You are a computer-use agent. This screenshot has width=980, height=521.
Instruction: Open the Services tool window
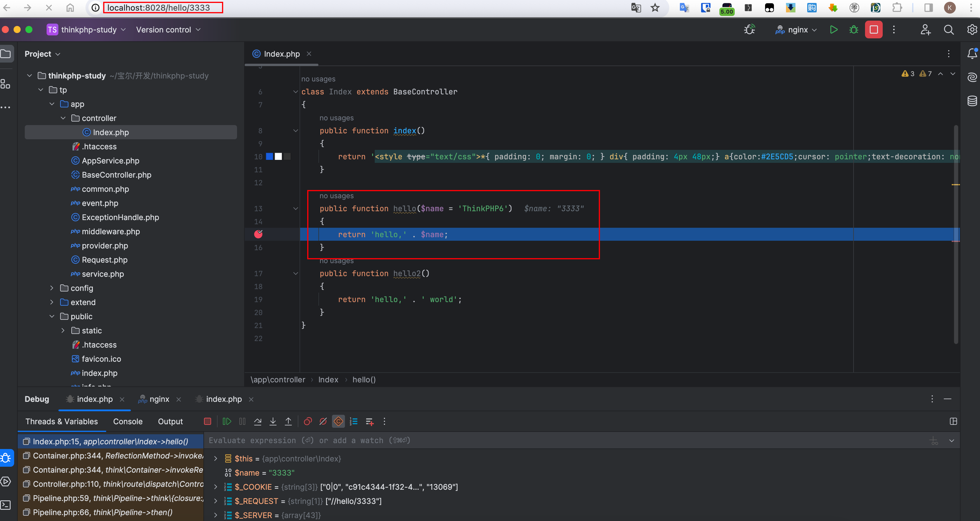point(5,481)
